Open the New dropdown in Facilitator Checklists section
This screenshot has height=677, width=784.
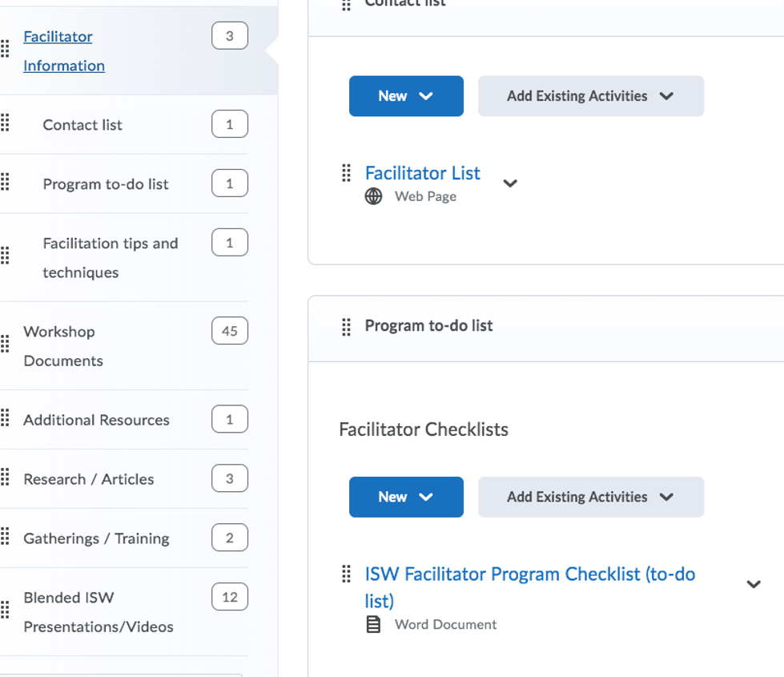406,497
